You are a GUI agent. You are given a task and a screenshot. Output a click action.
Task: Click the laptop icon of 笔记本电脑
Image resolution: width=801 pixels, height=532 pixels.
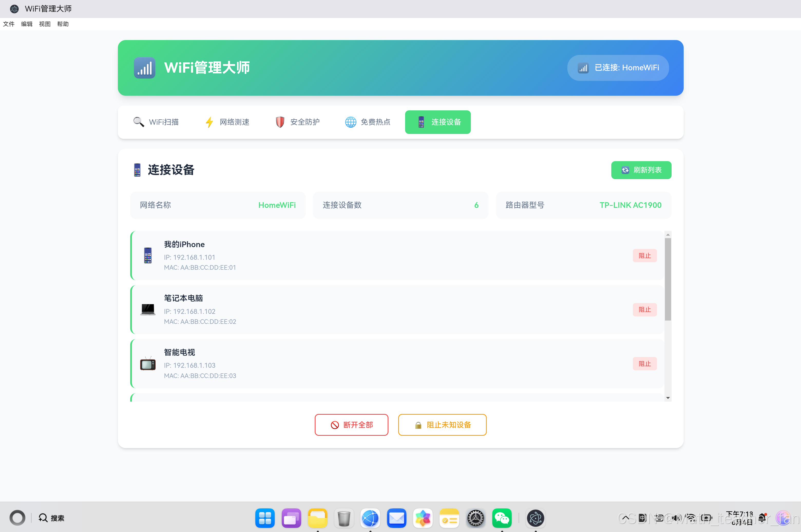coord(148,309)
